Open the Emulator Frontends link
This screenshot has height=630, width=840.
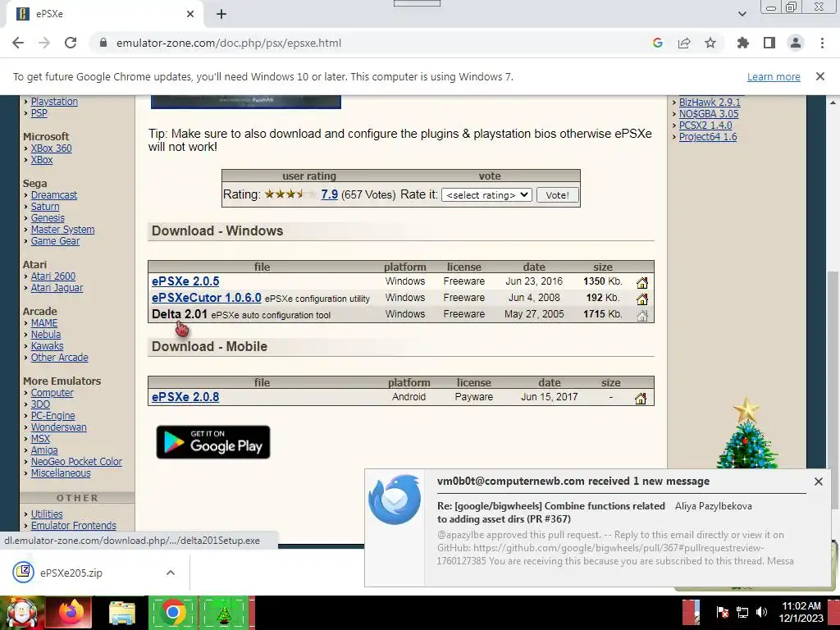(x=73, y=526)
